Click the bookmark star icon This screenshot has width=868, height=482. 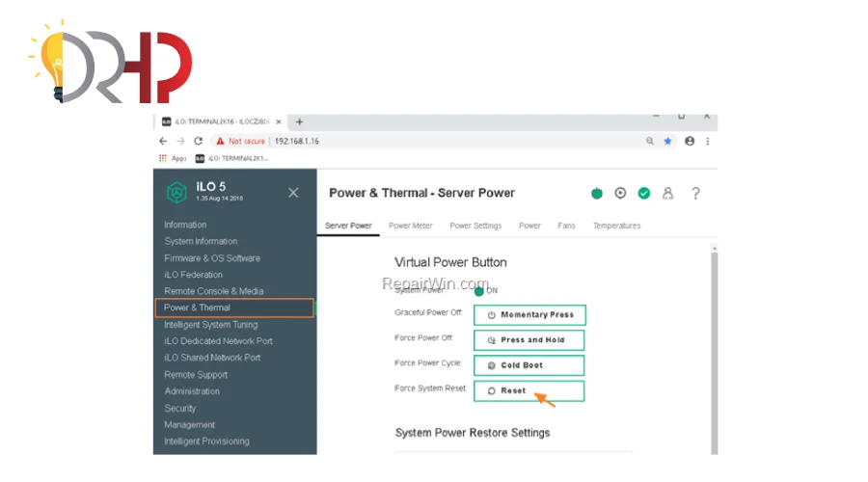pos(667,141)
